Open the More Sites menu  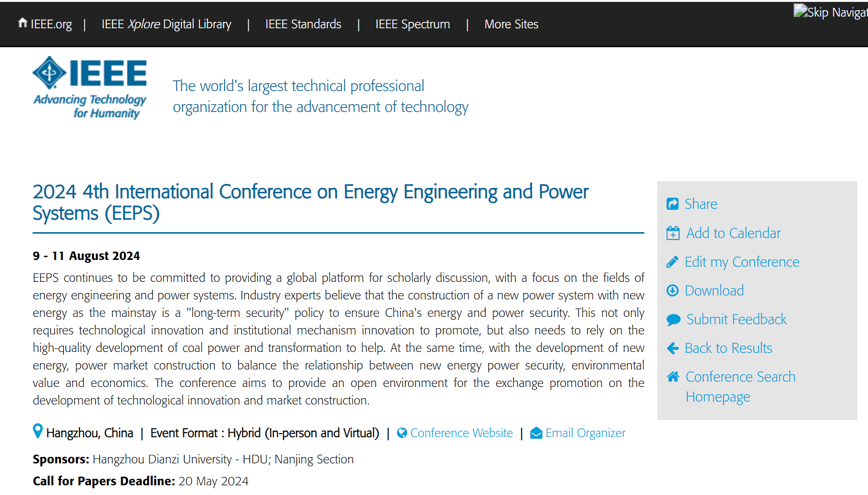(x=512, y=24)
